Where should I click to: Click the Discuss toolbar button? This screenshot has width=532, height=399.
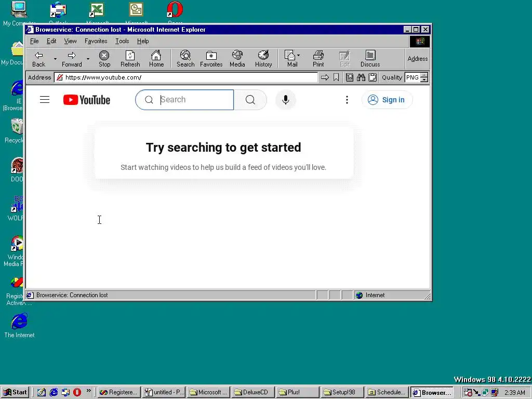370,59
